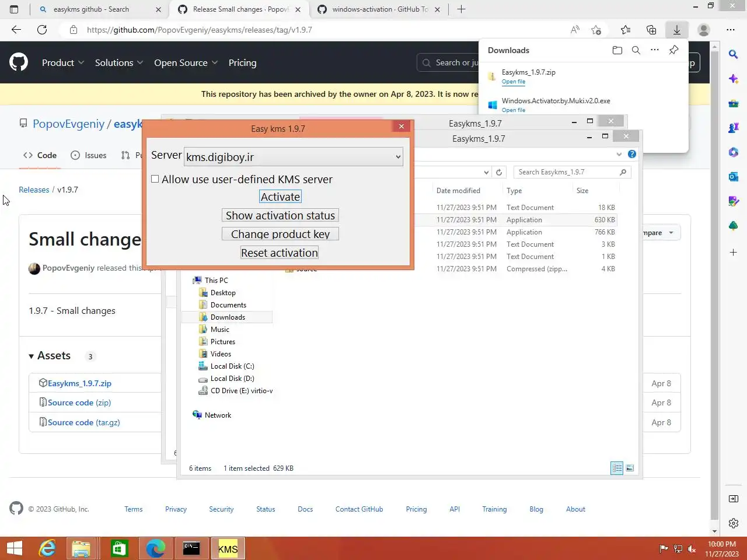The image size is (747, 560).
Task: Pin the Downloads panel
Action: click(673, 50)
